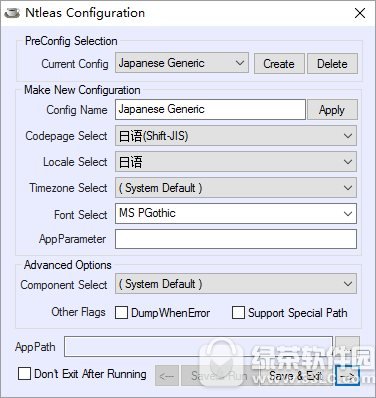Screen dimensions: 376x398
Task: Open the Current Config dropdown
Action: (182, 63)
